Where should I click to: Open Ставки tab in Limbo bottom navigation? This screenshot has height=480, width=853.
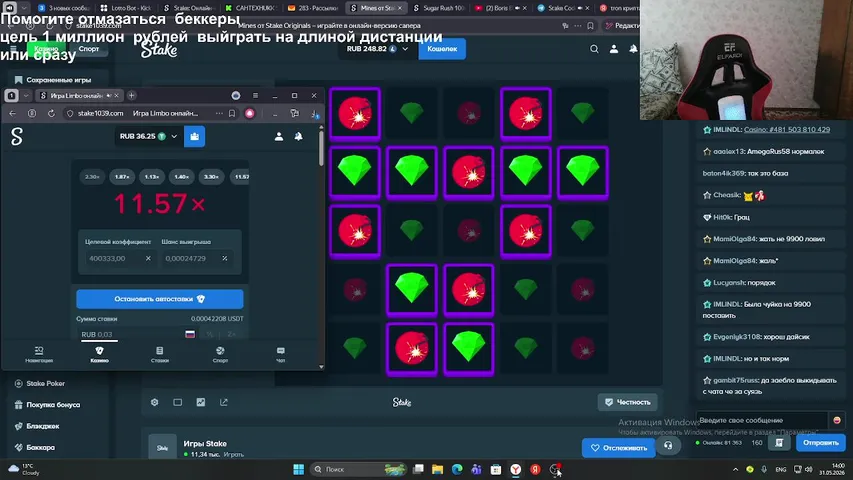click(x=159, y=354)
